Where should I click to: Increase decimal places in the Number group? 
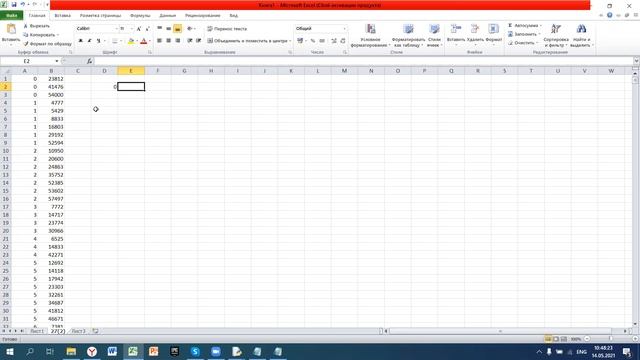point(334,40)
